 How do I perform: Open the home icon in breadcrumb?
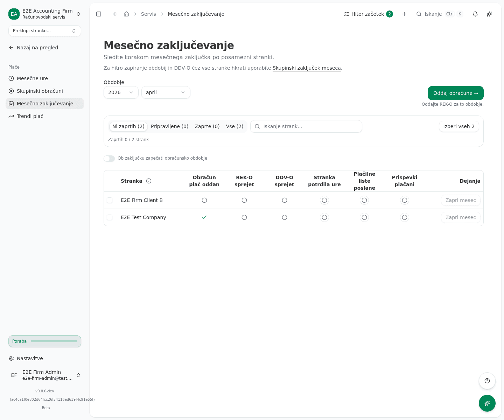(x=126, y=14)
